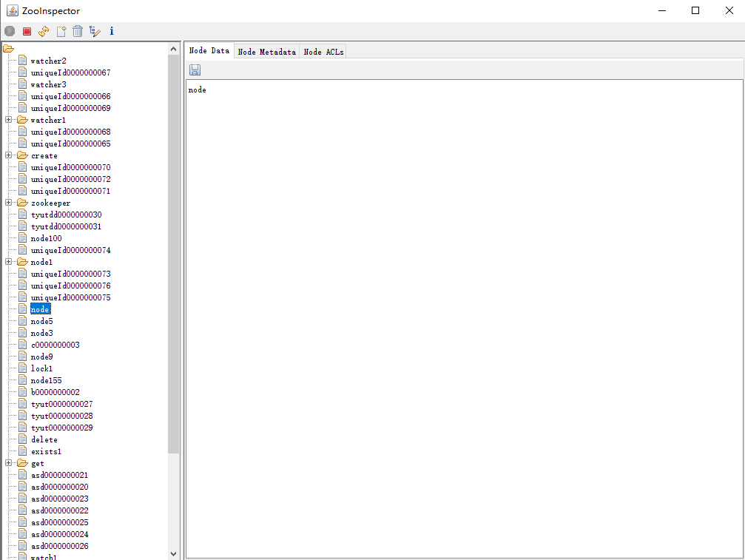Click the tree scrollbar up arrow
The image size is (745, 560).
pyautogui.click(x=173, y=49)
